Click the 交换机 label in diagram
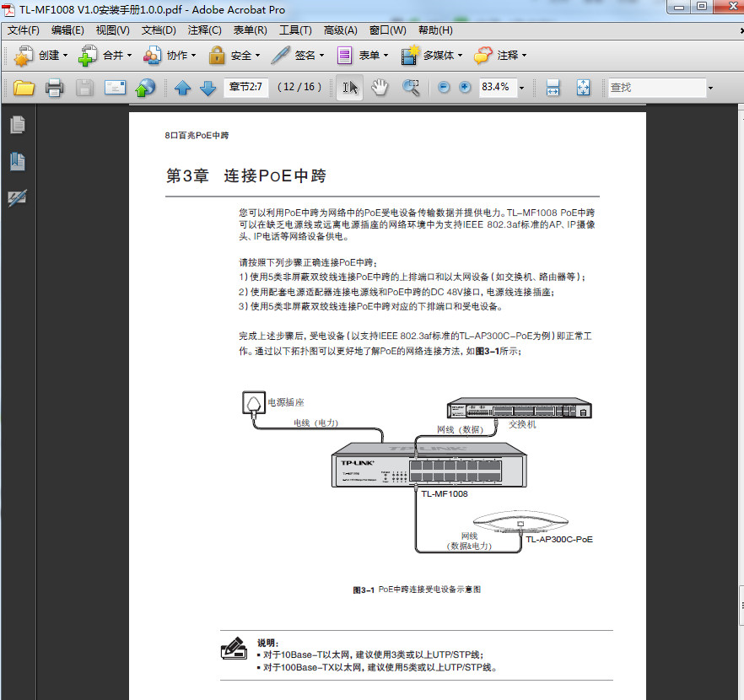 [522, 424]
